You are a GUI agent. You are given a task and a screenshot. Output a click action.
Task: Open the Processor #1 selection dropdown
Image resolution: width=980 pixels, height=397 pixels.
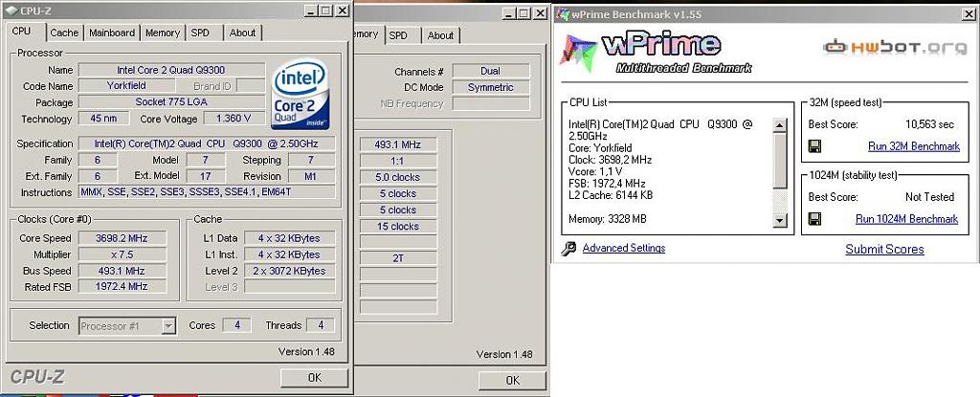(x=127, y=325)
